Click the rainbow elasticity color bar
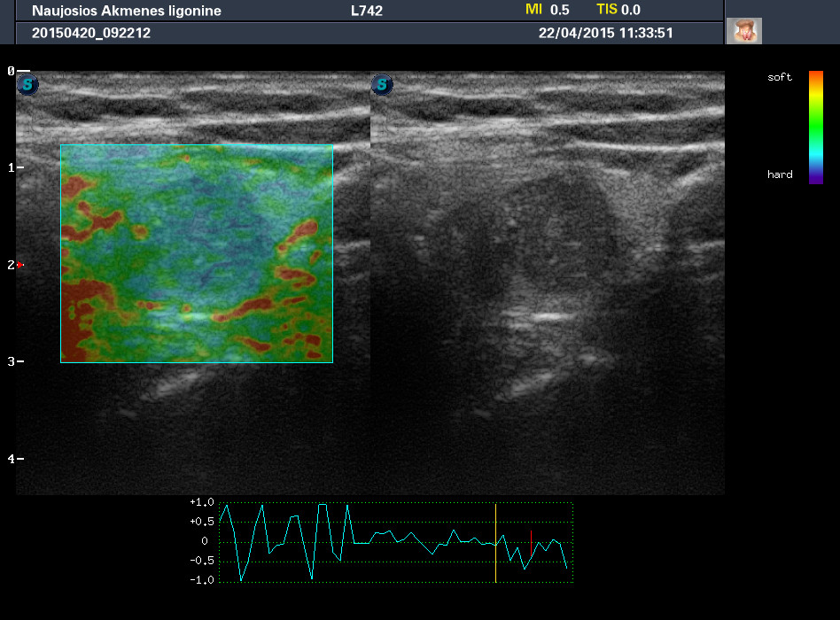This screenshot has width=840, height=620. click(816, 127)
